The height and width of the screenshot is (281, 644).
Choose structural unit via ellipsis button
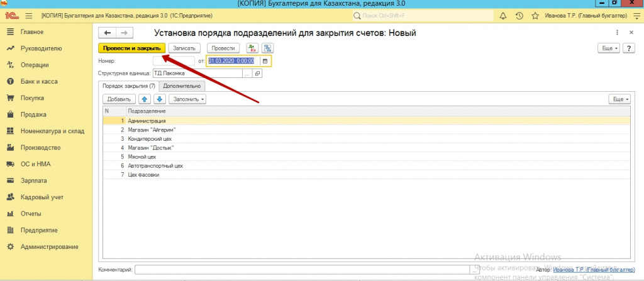[x=247, y=73]
